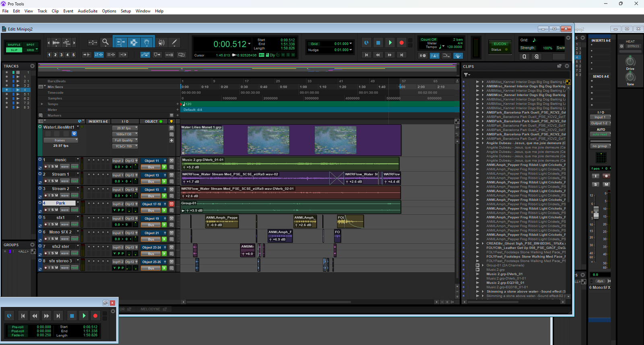The width and height of the screenshot is (644, 345).
Task: Select zoom preset 3
Action: 61,55
